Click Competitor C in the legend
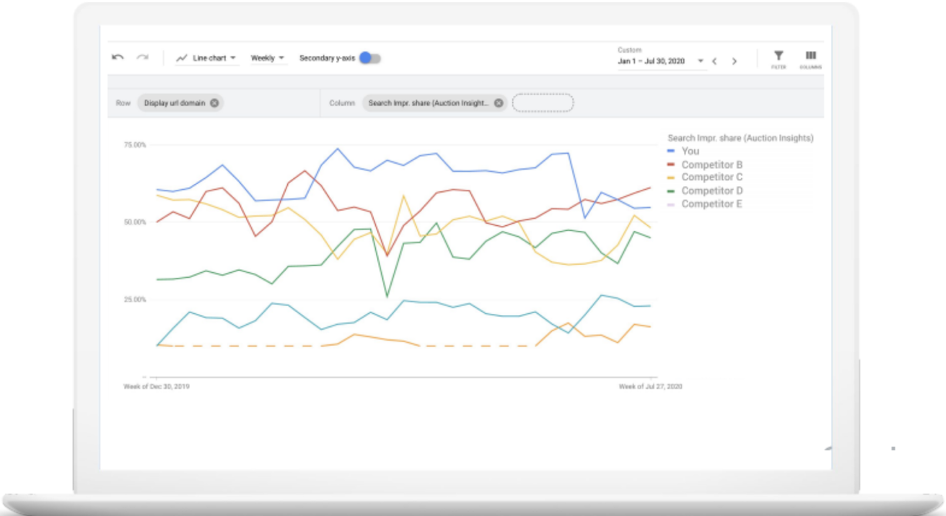946x516 pixels. tap(711, 178)
